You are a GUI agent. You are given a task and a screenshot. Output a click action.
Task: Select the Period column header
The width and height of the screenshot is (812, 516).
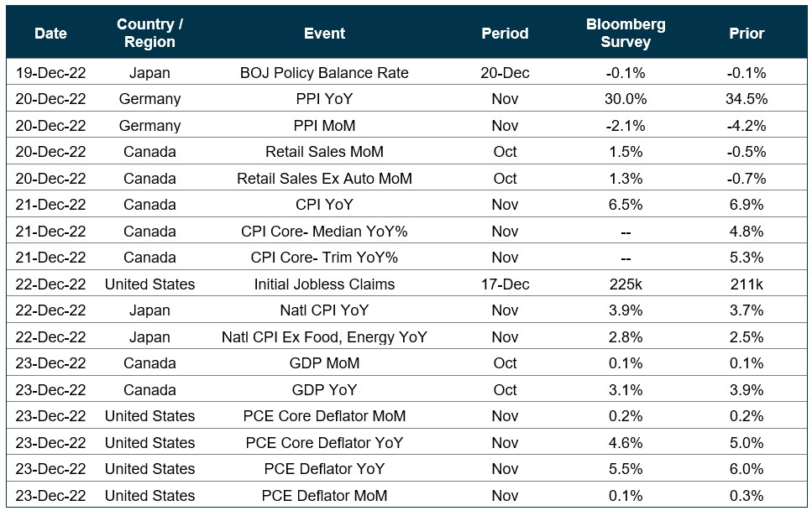[505, 34]
